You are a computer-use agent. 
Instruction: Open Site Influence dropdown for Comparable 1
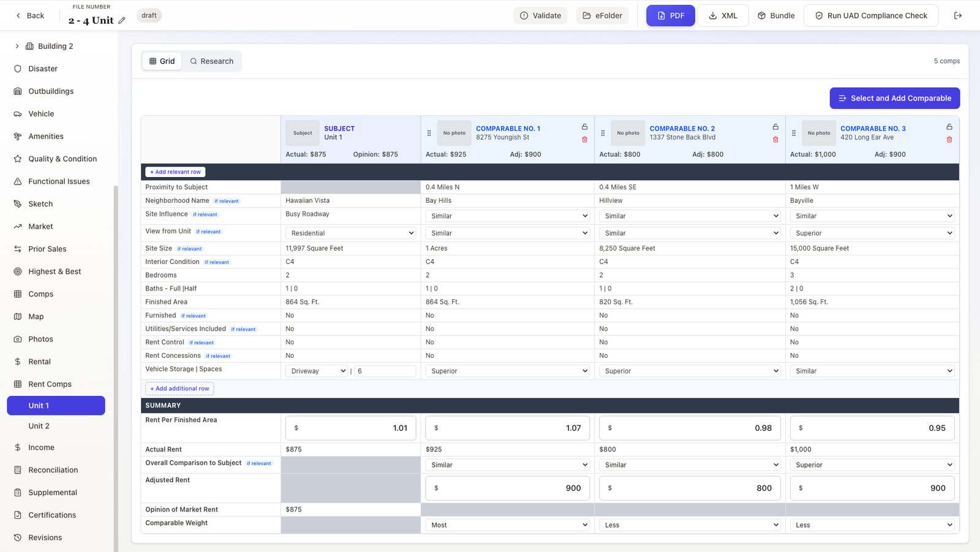[x=507, y=216]
